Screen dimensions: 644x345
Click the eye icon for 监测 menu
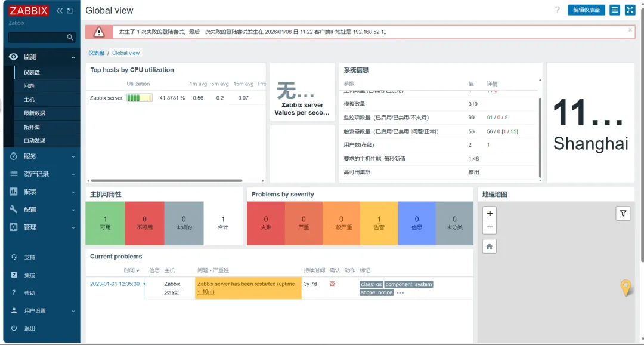14,57
